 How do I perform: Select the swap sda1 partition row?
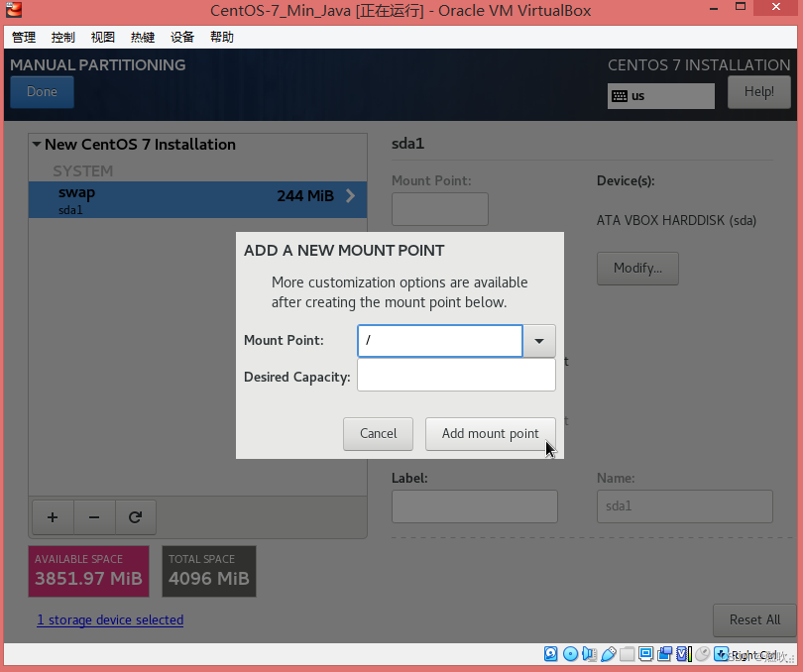click(197, 200)
